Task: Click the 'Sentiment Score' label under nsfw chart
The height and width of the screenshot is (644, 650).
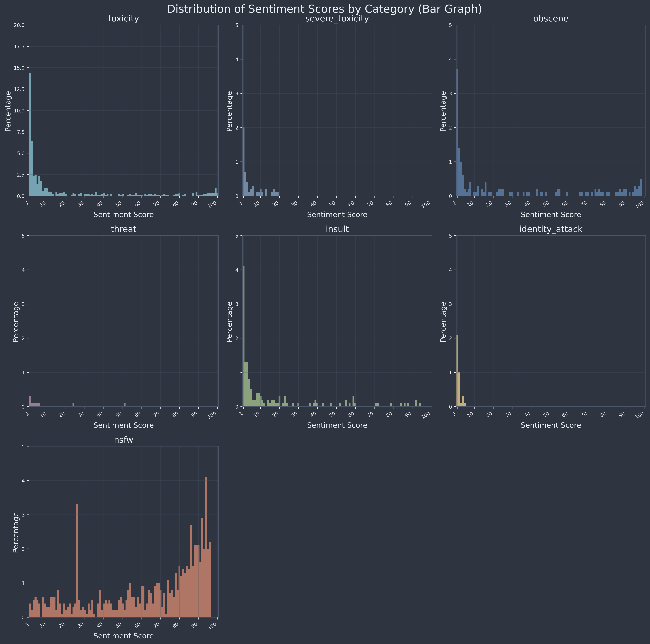Action: pyautogui.click(x=123, y=636)
